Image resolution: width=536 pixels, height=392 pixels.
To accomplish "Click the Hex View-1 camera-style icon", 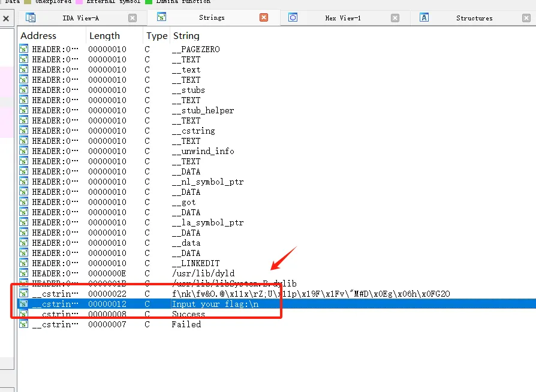I will click(x=293, y=17).
